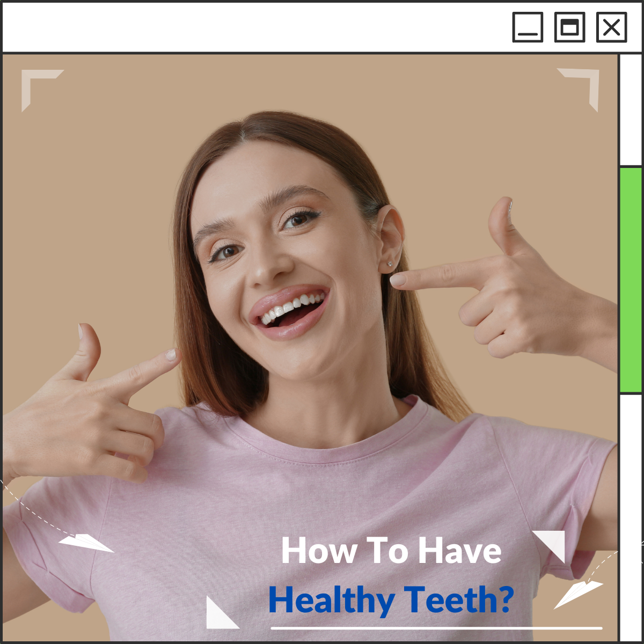
Task: Click the green scrollbar thumb
Action: click(631, 280)
